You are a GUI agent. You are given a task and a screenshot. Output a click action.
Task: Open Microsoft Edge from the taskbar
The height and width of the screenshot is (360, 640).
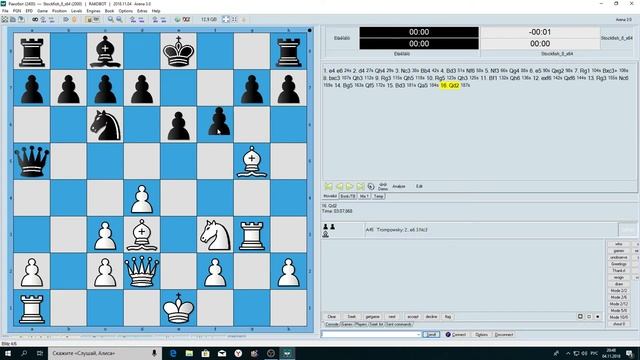(173, 353)
